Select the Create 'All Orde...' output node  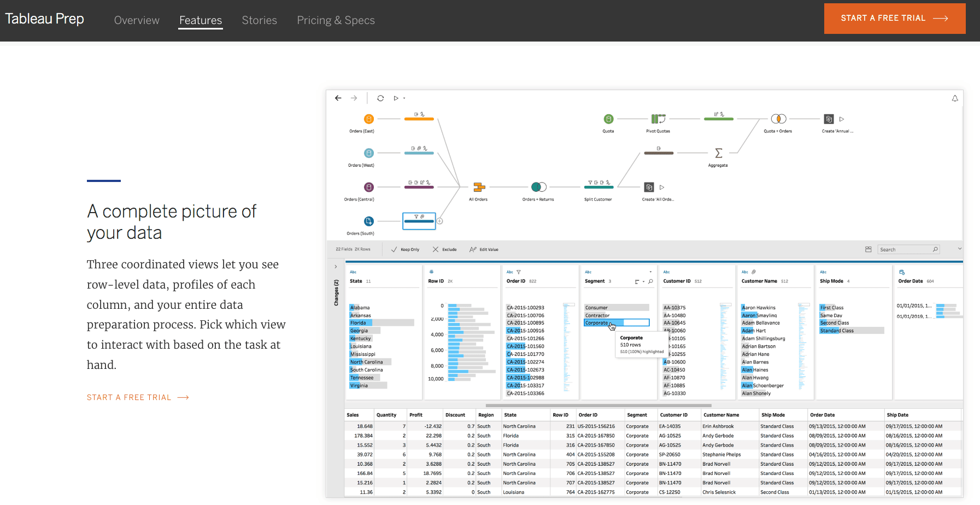pos(649,187)
